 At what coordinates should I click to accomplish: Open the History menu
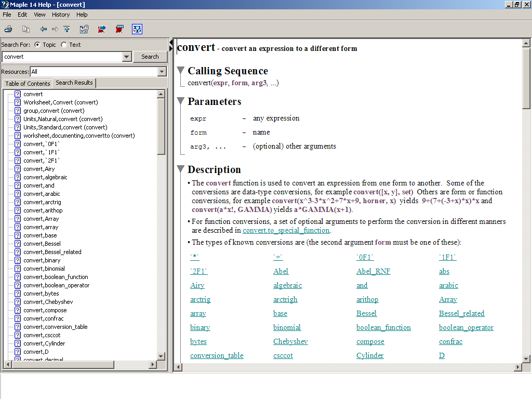[61, 15]
